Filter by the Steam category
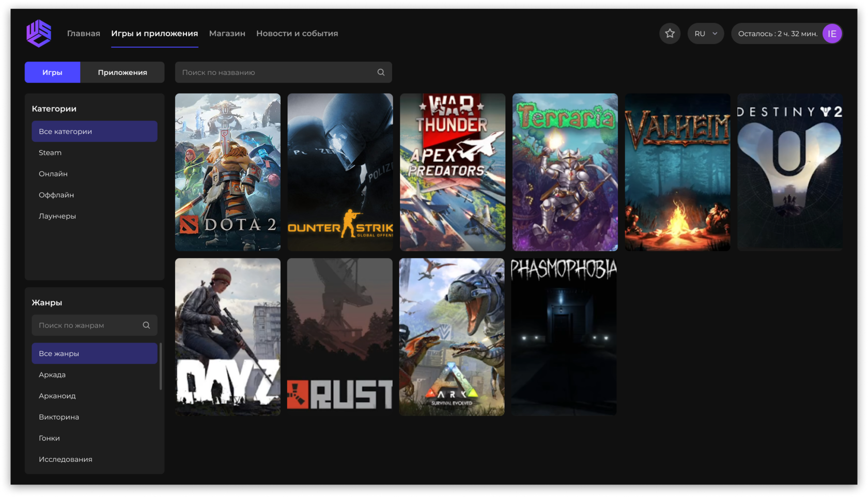Viewport: 868px width, 497px height. pos(95,152)
